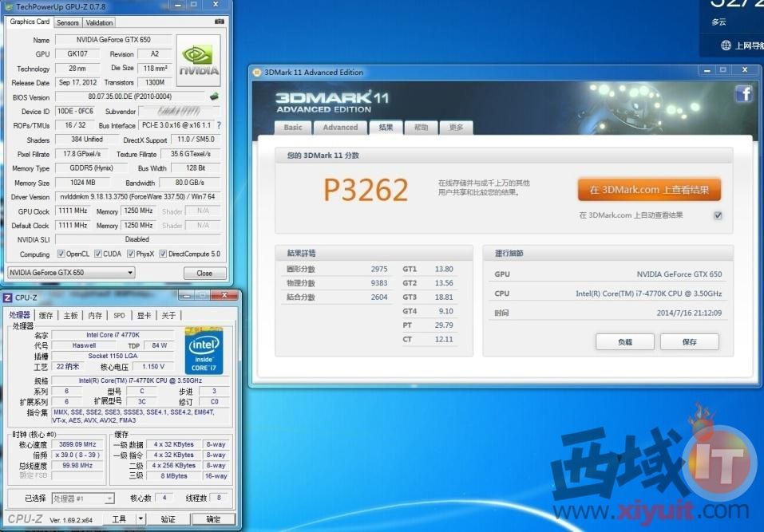764x532 pixels.
Task: Click the GPU-Z title bar app icon
Action: [x=9, y=7]
